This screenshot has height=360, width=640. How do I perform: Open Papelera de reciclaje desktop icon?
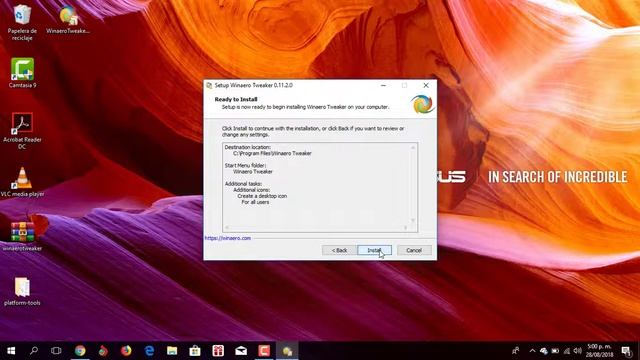(22, 22)
